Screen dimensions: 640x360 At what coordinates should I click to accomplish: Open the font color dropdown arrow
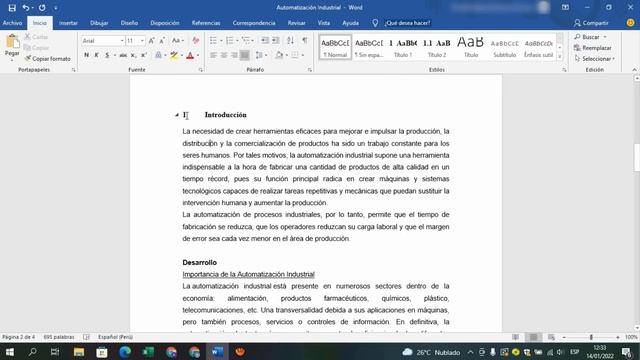198,56
